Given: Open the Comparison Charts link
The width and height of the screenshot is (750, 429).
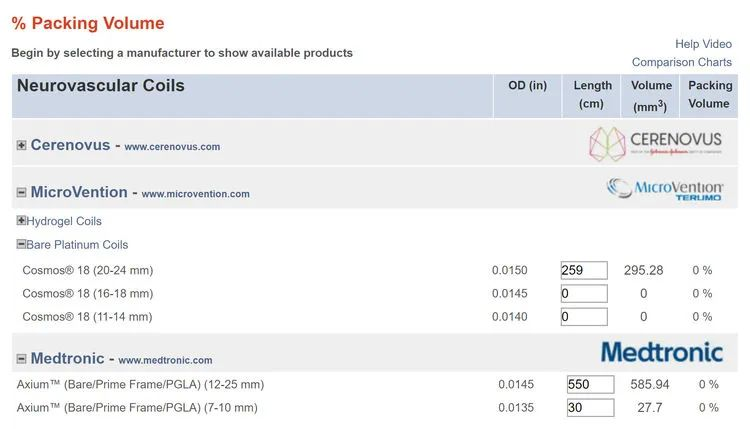Looking at the screenshot, I should pos(682,62).
